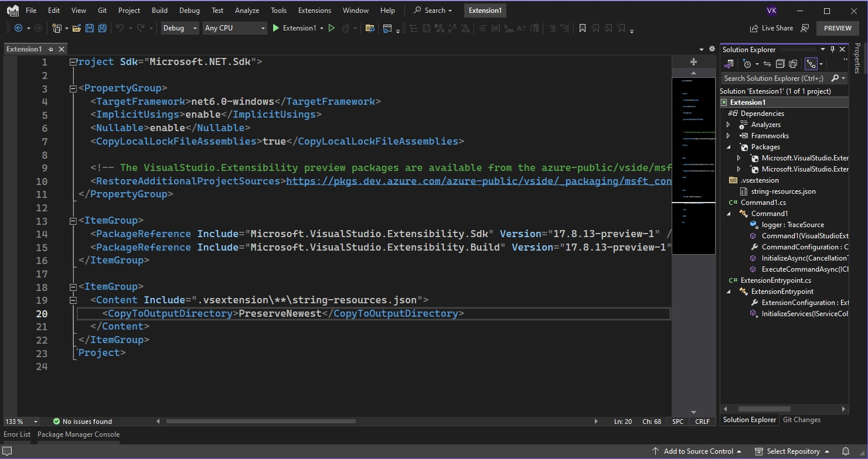Select the Undo icon on the toolbar
Viewport: 868px width, 459px height.
click(120, 28)
